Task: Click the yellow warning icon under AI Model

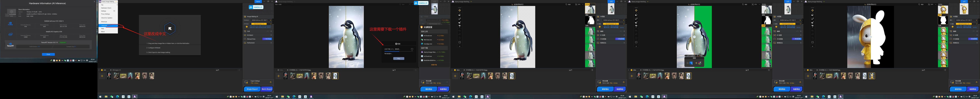Action: [246, 27]
